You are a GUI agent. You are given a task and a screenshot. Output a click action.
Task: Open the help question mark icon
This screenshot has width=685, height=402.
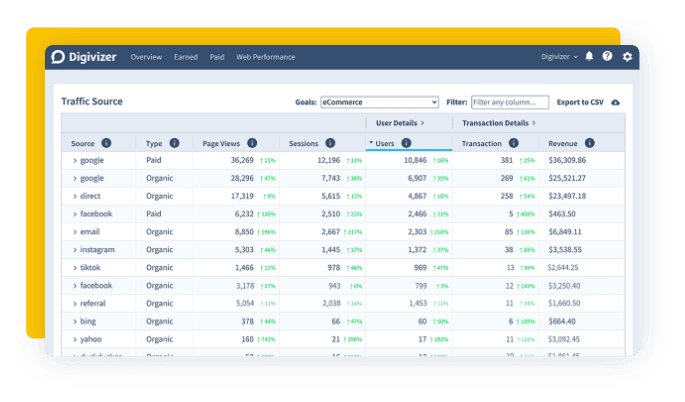click(x=607, y=57)
